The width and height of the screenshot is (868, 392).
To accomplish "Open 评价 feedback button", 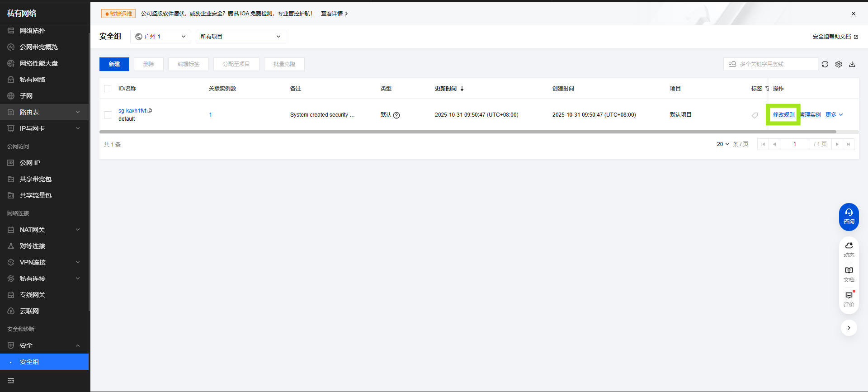I will [849, 299].
